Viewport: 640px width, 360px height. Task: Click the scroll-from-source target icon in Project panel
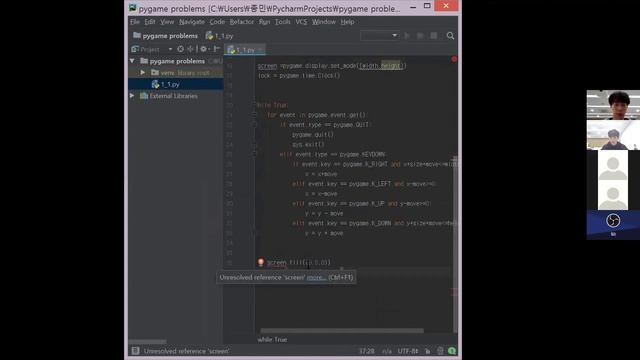180,49
